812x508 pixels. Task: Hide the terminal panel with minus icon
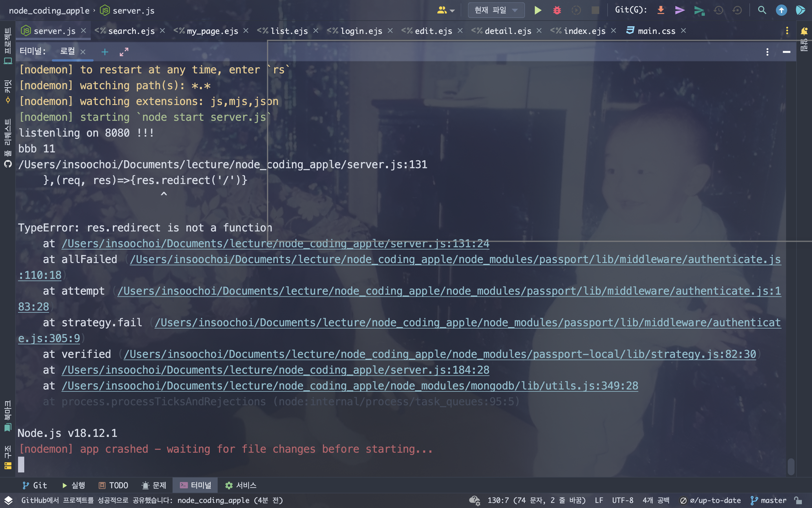click(787, 52)
